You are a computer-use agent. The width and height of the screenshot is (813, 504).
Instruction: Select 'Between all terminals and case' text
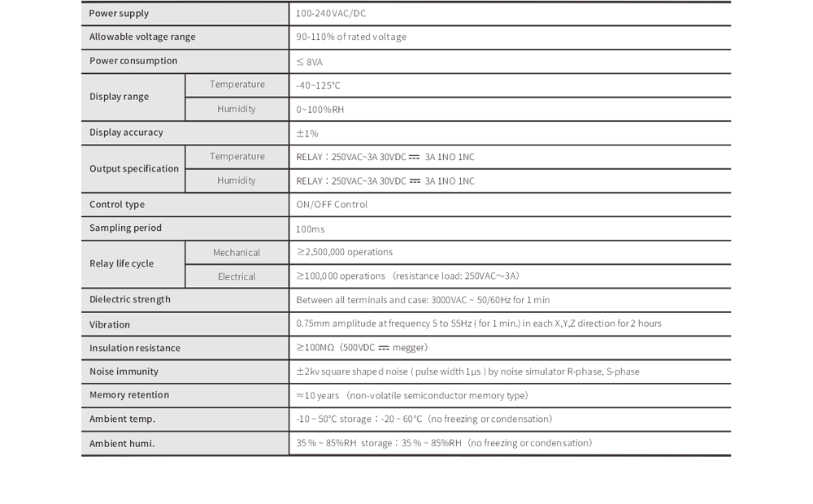click(x=423, y=300)
